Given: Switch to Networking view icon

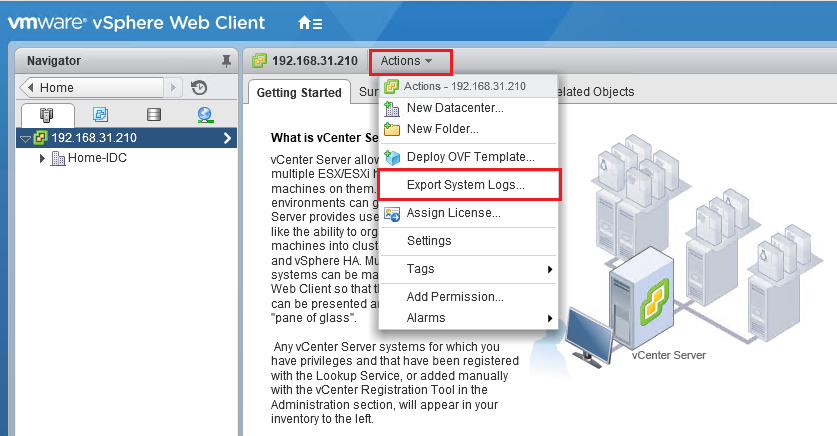Looking at the screenshot, I should 206,115.
